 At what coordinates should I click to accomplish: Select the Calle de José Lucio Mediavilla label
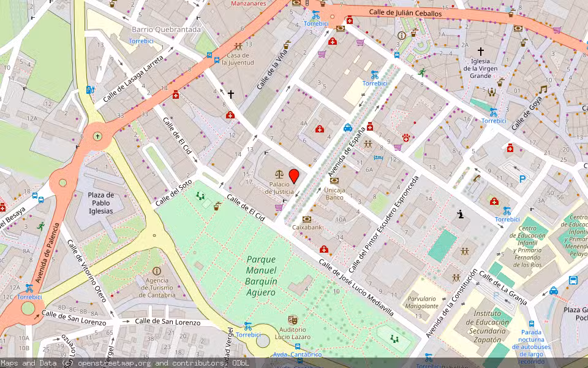click(356, 287)
